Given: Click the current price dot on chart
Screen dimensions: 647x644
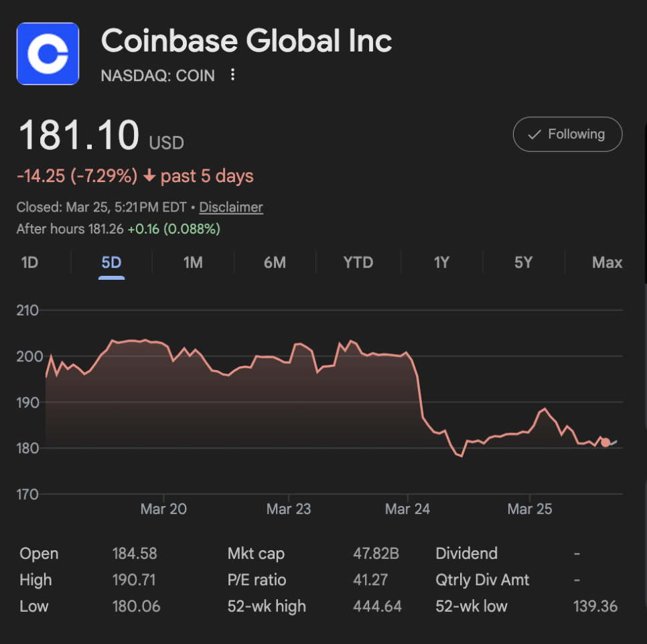Looking at the screenshot, I should tap(605, 442).
